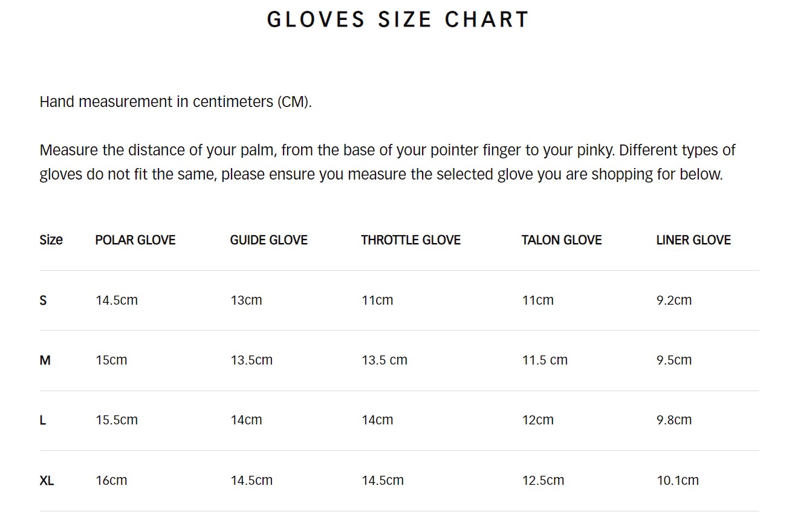Image resolution: width=795 pixels, height=532 pixels.
Task: Click the Size column header
Action: click(51, 240)
